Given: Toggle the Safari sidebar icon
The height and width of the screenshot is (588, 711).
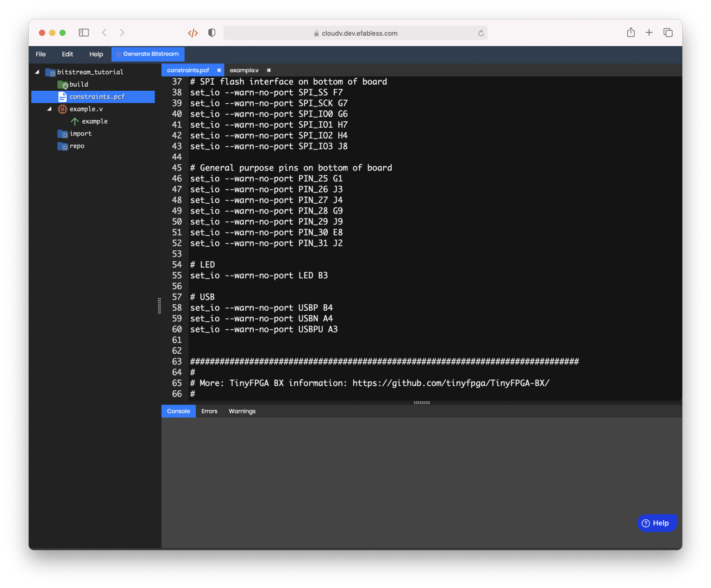Looking at the screenshot, I should 84,32.
